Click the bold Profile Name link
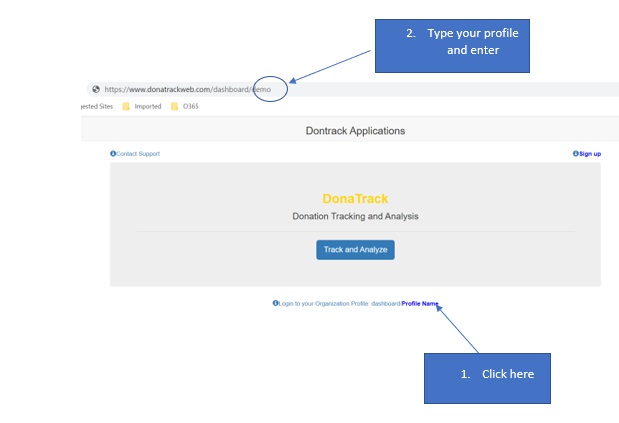The height and width of the screenshot is (423, 619). coord(419,303)
